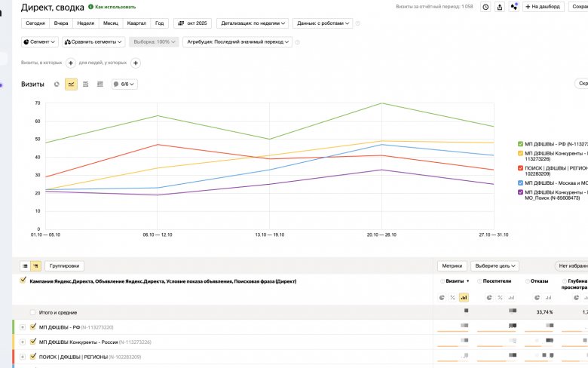Add visit condition with plus button
This screenshot has width=588, height=368.
[71, 63]
